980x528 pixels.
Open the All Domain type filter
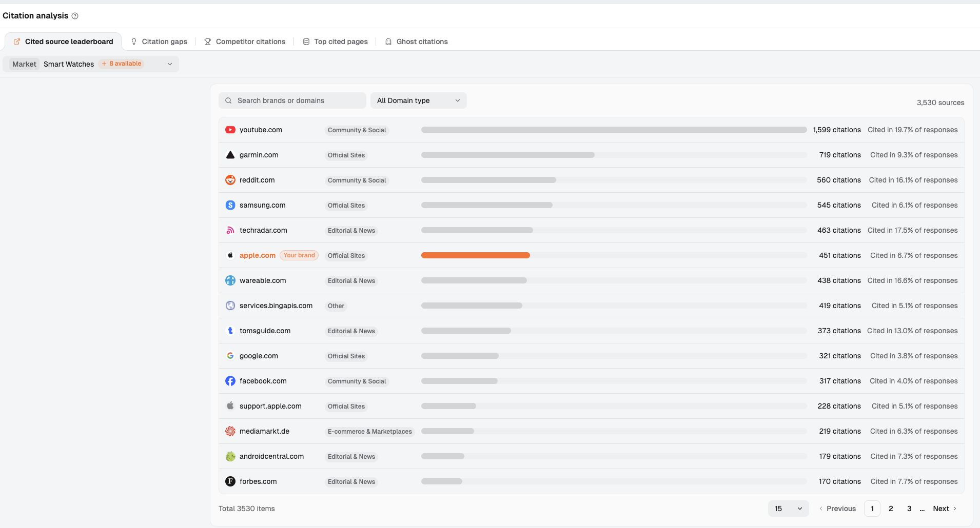tap(419, 101)
